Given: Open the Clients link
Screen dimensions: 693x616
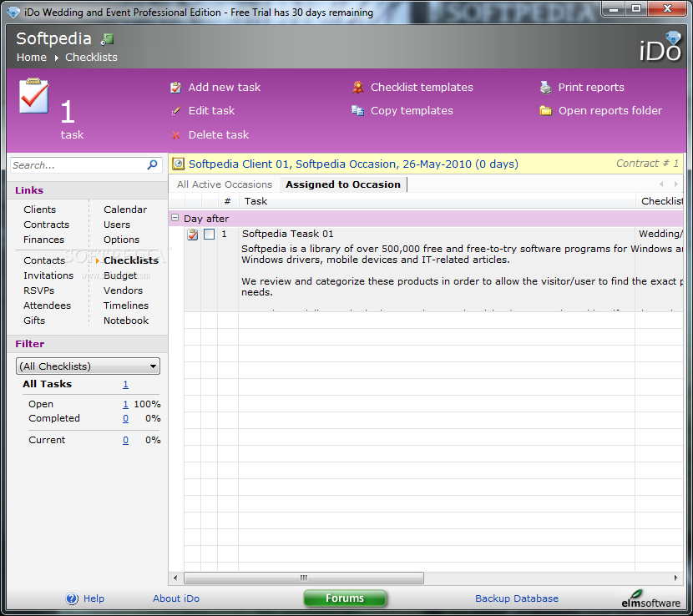Looking at the screenshot, I should [x=40, y=210].
